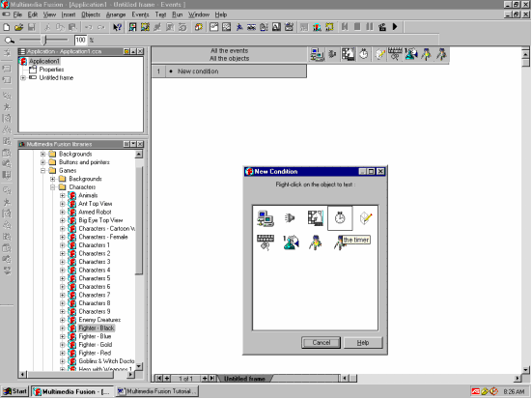Select Big Eye Top View in library tree
This screenshot has height=399, width=532.
100,220
